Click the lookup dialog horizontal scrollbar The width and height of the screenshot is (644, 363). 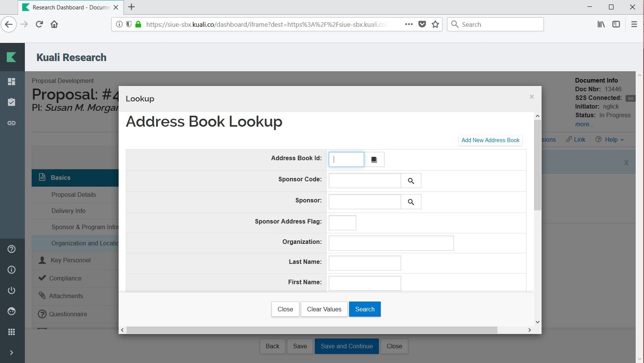tap(312, 330)
